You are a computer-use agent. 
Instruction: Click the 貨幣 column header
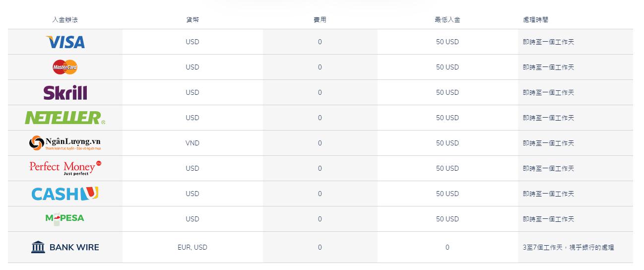(x=193, y=20)
